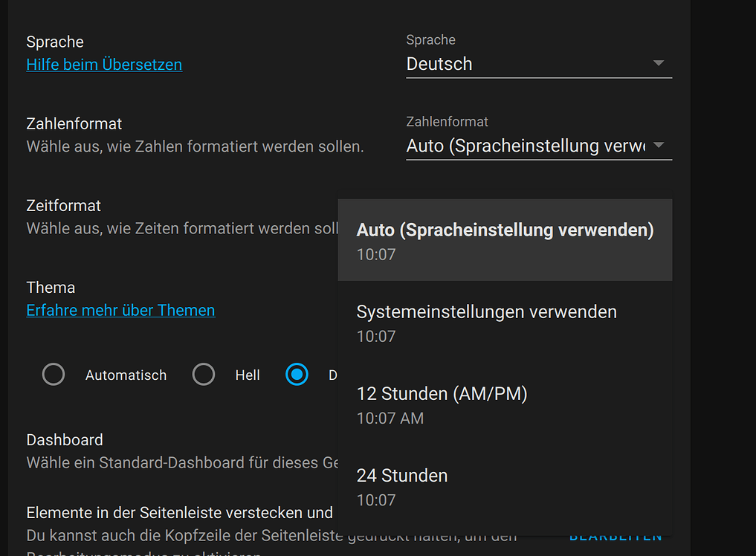Image resolution: width=756 pixels, height=556 pixels.
Task: Select "Auto (Spracheinstellung verwenden)" time format
Action: [x=505, y=239]
